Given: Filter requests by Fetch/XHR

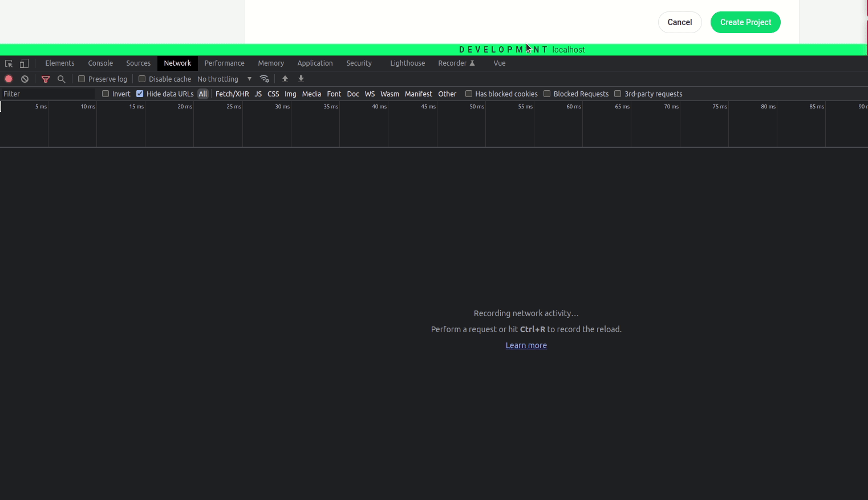Looking at the screenshot, I should tap(232, 94).
